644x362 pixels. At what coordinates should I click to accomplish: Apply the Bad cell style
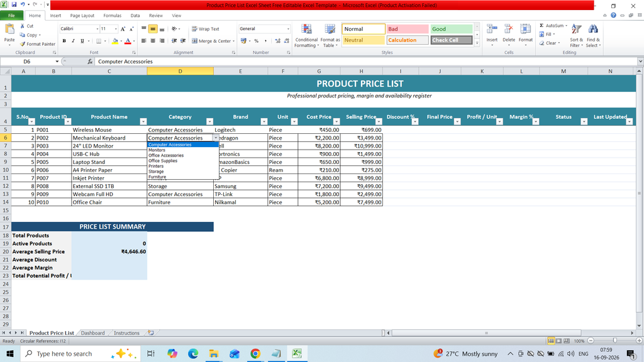[407, 29]
